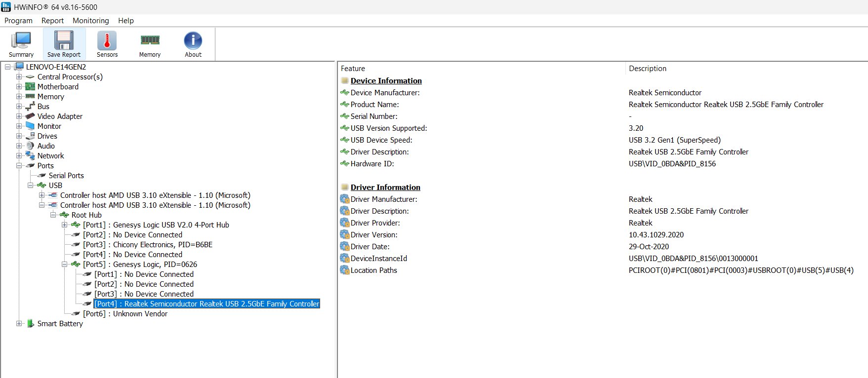The image size is (868, 378).
Task: Click the USB 3.2 Gen1 (SuperSpeed) value
Action: [674, 140]
